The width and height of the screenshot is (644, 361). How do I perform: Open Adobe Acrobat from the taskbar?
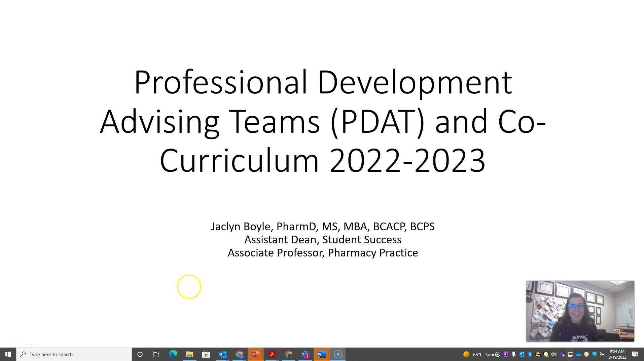(x=272, y=354)
